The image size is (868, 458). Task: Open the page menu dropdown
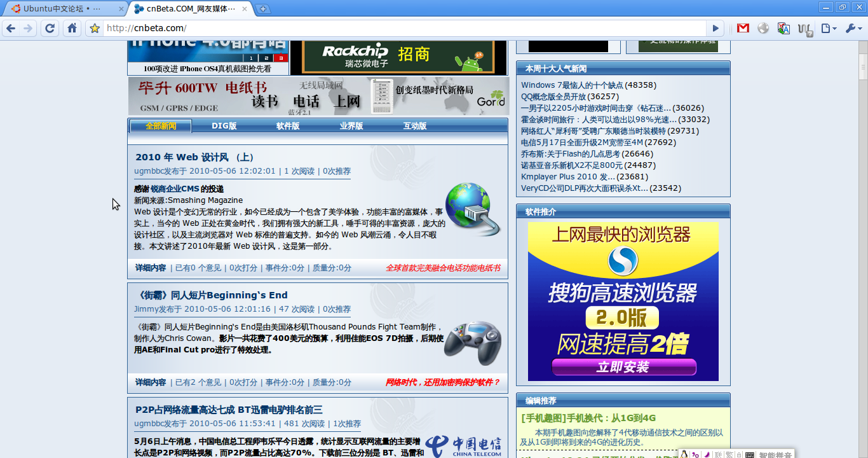828,28
